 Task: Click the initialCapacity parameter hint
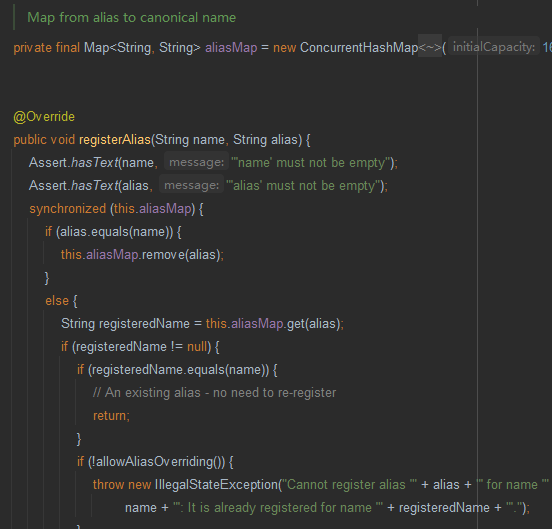point(494,47)
